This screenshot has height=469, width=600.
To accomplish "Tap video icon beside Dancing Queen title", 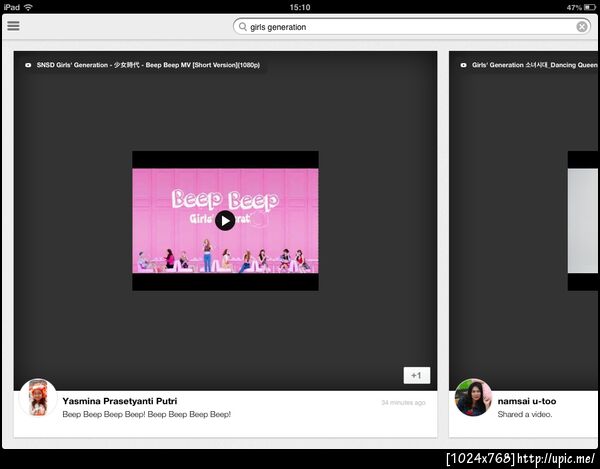I will click(463, 65).
